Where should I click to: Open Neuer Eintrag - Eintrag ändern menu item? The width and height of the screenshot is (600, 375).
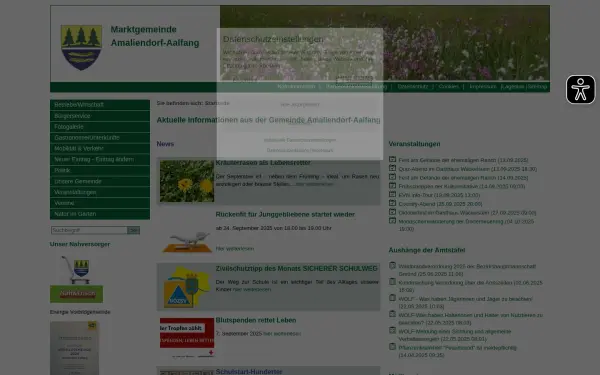pyautogui.click(x=100, y=160)
